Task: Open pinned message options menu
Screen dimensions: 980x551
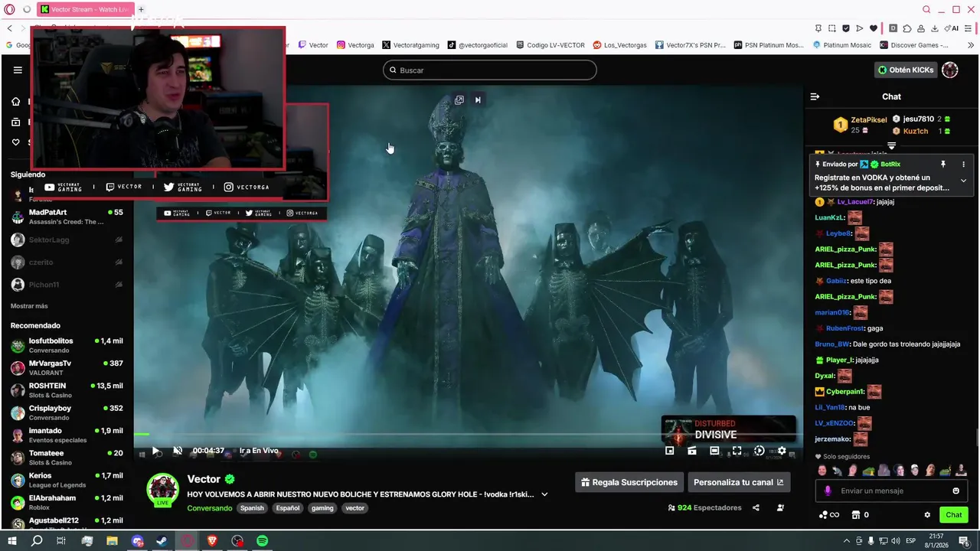Action: point(963,164)
